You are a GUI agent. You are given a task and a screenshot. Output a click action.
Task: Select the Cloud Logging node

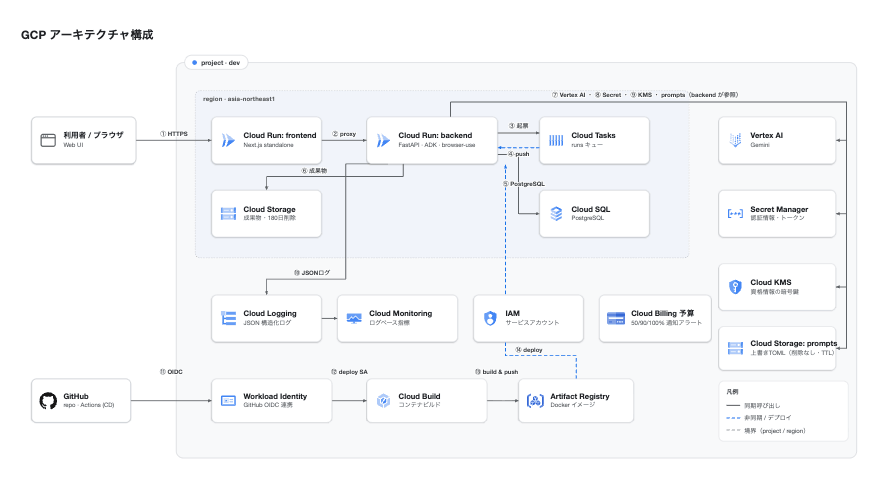[267, 318]
